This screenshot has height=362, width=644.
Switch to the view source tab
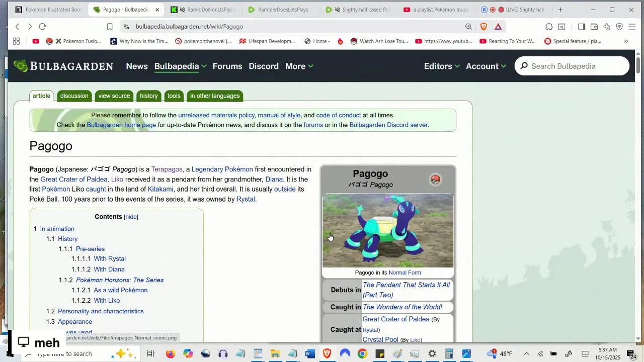tap(114, 96)
